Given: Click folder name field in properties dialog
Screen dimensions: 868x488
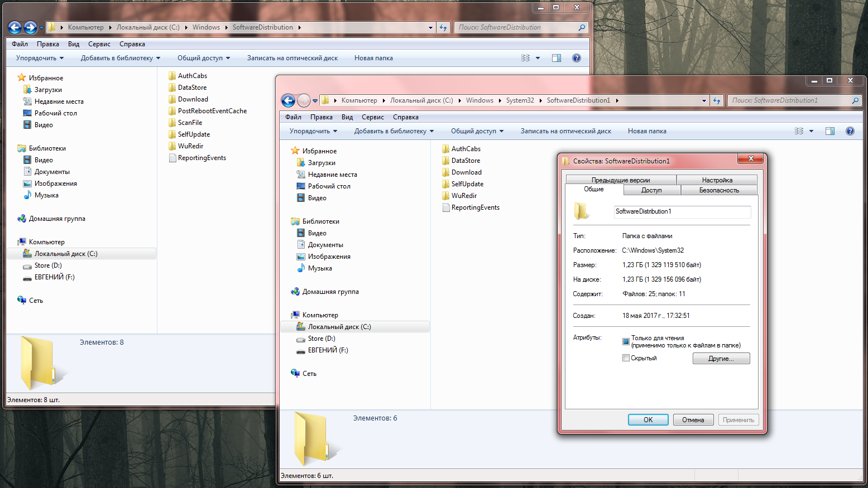Looking at the screenshot, I should click(x=682, y=212).
